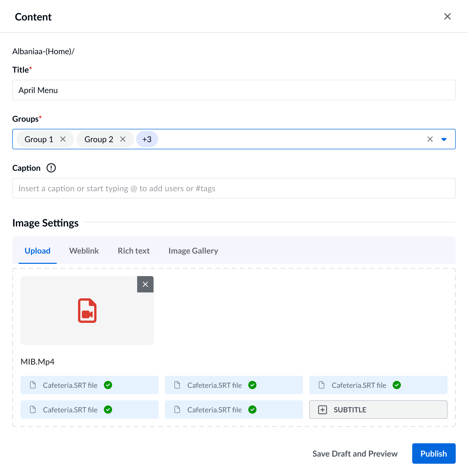Click Save Draft and Preview
The image size is (468, 476).
pos(355,454)
